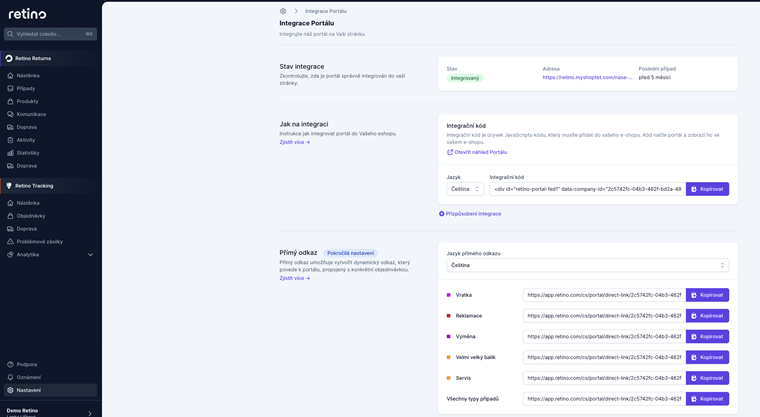The image size is (760, 417).
Task: Open the Jazyk přímého odkazu dropdown
Action: click(587, 266)
